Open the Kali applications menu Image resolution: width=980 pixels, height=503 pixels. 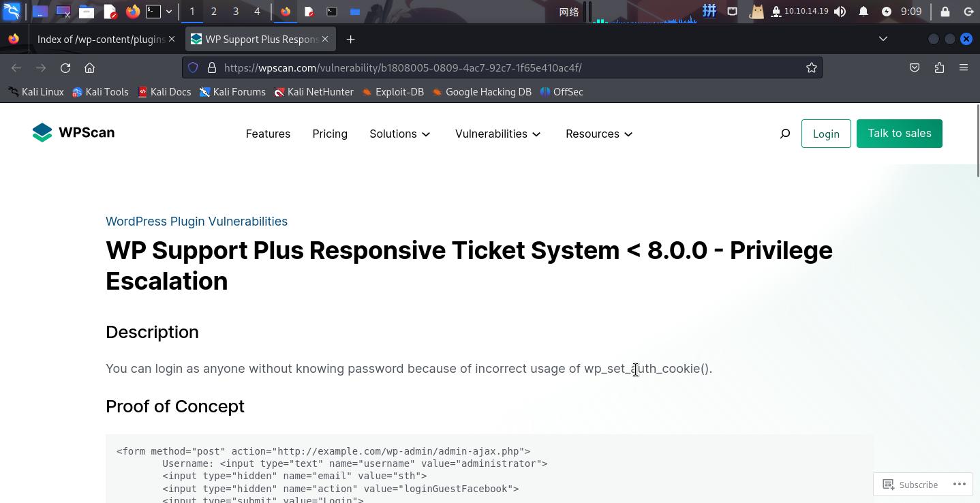coord(12,12)
